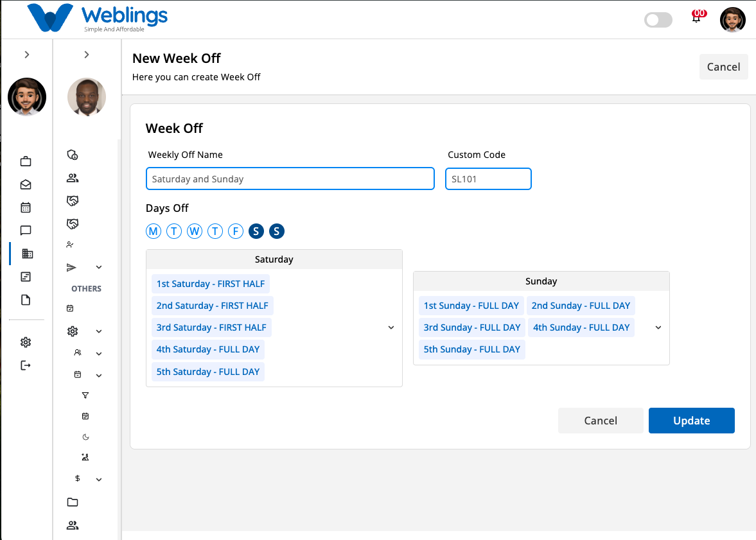Expand the main sidebar with its top arrow
Viewport: 756px width, 540px height.
coord(27,55)
